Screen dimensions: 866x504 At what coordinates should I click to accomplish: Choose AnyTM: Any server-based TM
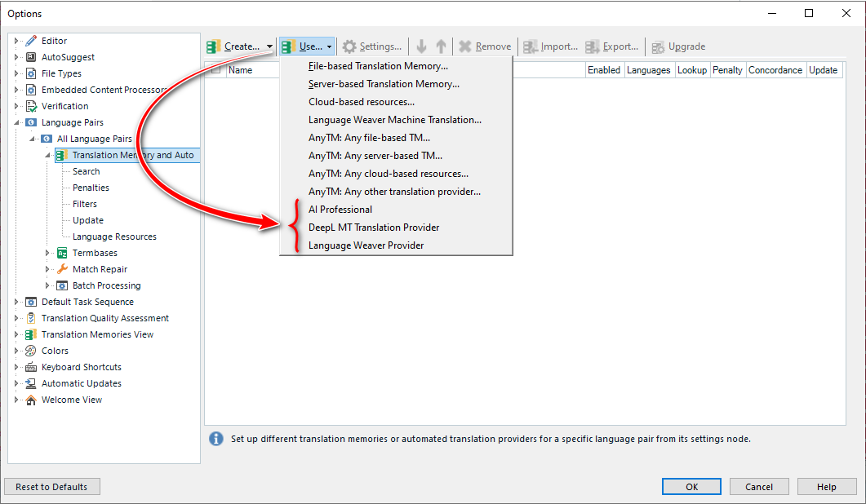(396, 156)
